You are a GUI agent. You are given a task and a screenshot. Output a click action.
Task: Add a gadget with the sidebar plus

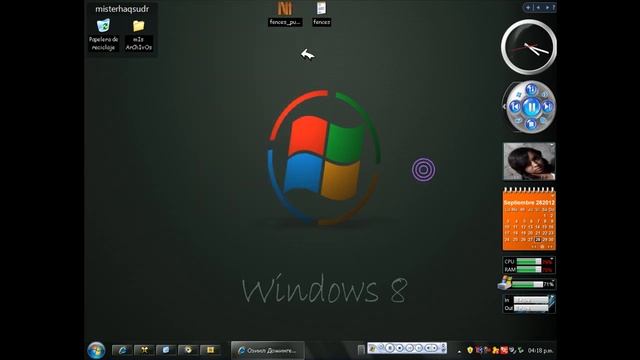pyautogui.click(x=528, y=7)
